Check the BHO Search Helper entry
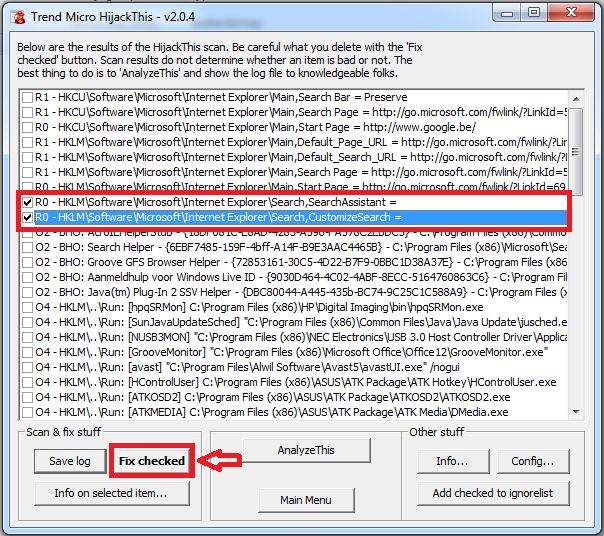This screenshot has width=604, height=536. [27, 247]
